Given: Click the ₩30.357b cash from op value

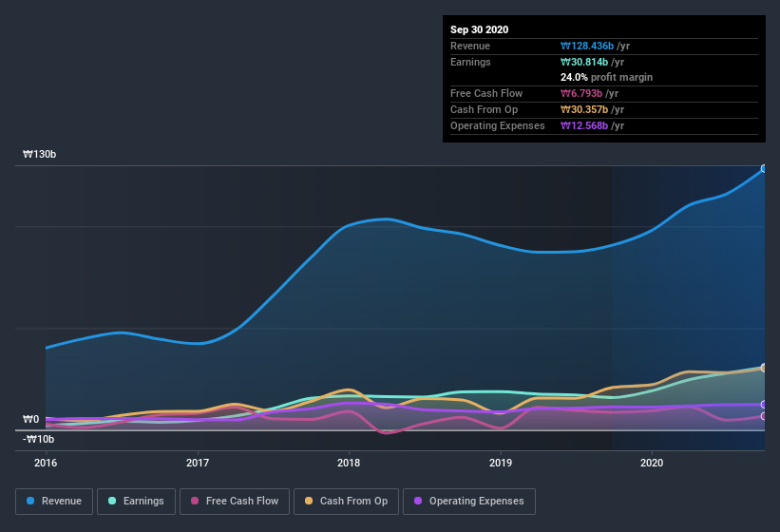Looking at the screenshot, I should click(x=584, y=109).
